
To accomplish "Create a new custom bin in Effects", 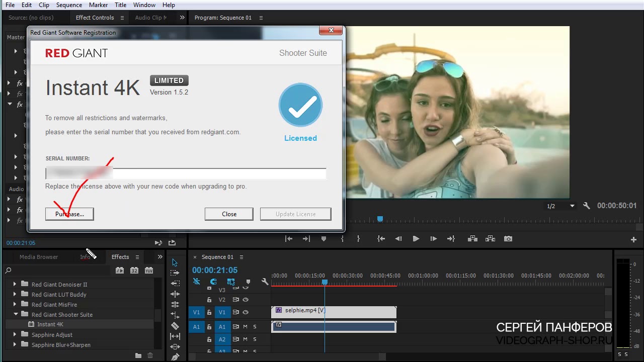I will (x=138, y=355).
